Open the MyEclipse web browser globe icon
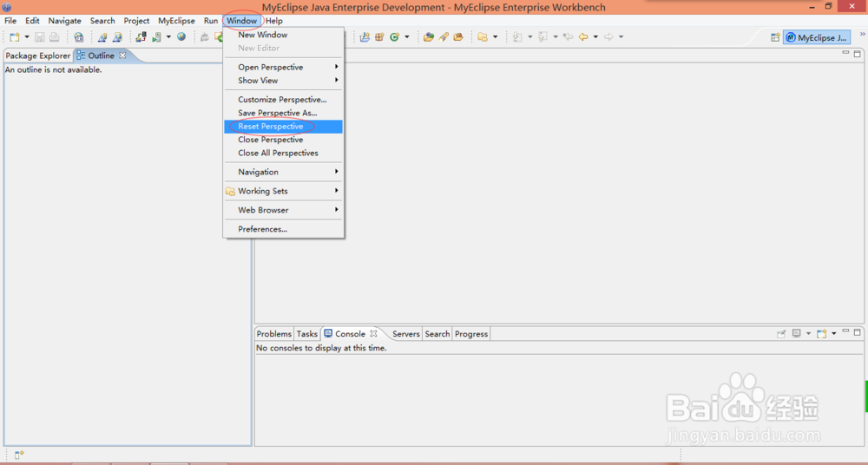868x465 pixels. tap(181, 37)
